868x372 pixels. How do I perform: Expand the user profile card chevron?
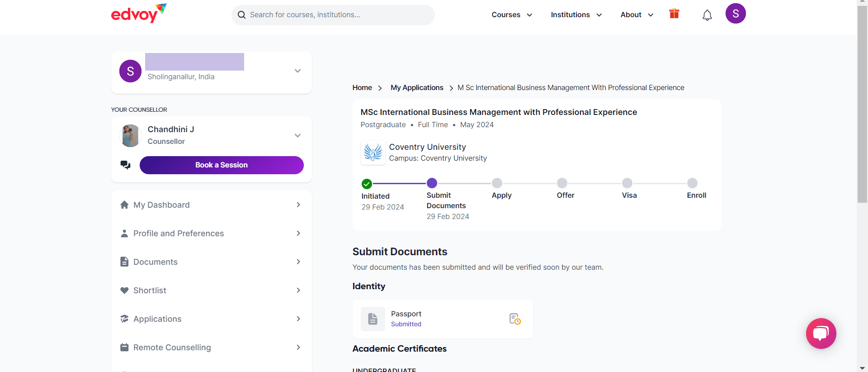pos(297,71)
